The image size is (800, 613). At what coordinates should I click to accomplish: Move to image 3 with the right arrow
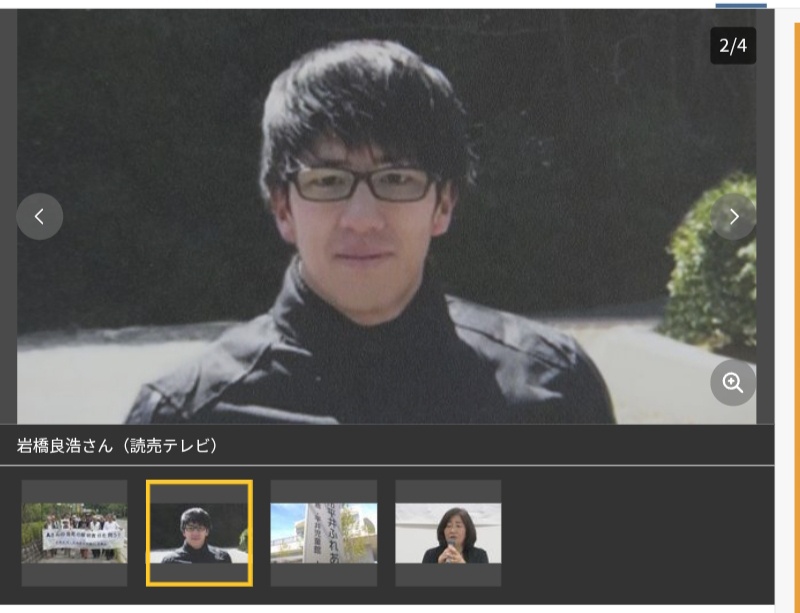coord(734,217)
